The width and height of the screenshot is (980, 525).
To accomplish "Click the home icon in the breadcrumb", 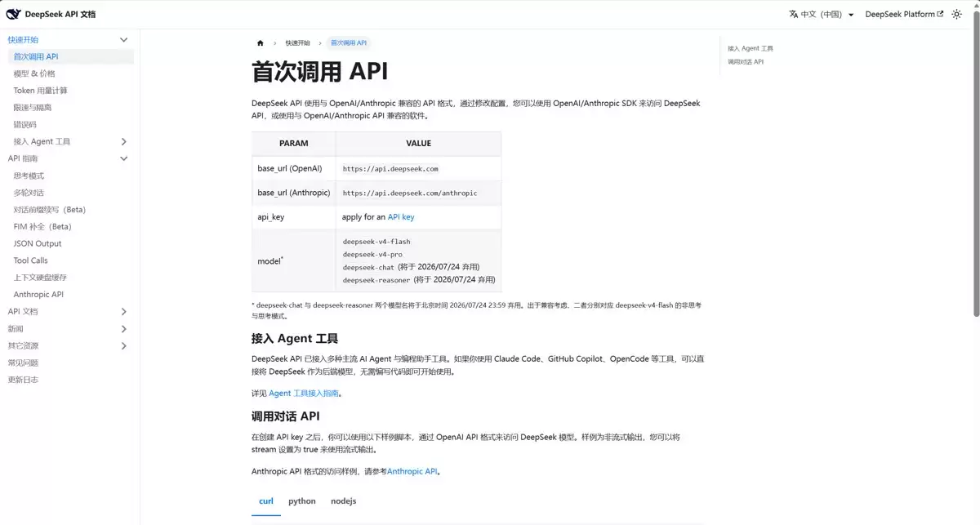I will tap(261, 42).
